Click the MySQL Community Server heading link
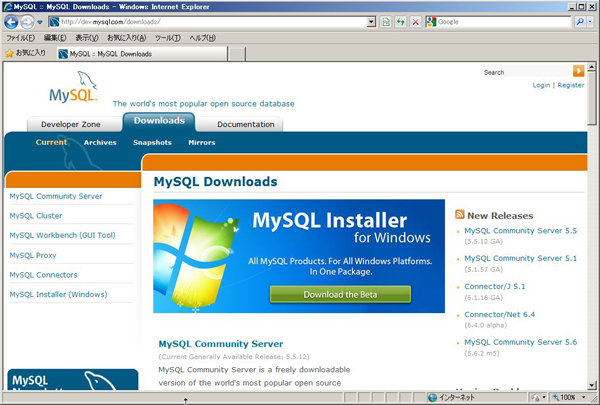 pyautogui.click(x=221, y=344)
